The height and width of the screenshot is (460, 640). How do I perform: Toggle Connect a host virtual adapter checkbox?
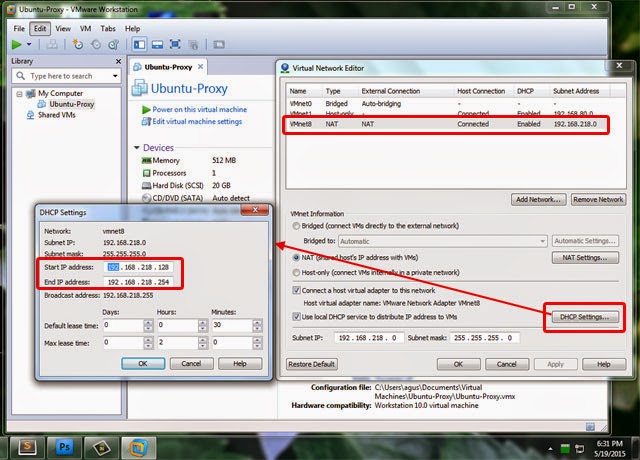[x=297, y=290]
